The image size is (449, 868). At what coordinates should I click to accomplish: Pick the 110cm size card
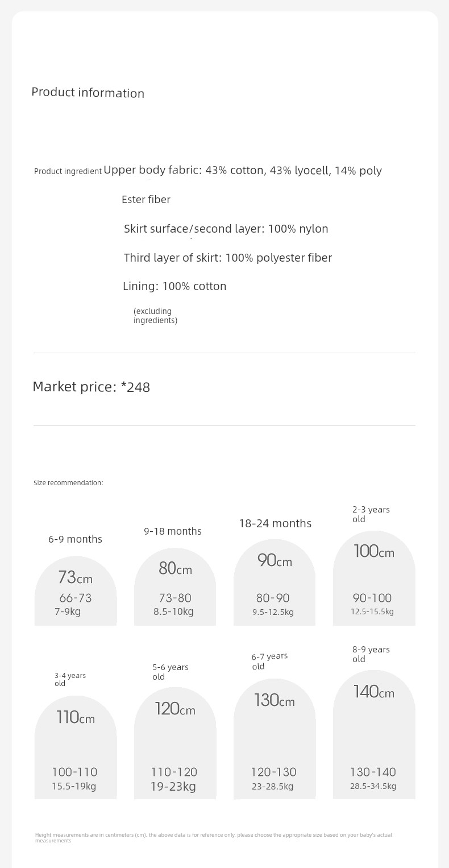coord(76,747)
